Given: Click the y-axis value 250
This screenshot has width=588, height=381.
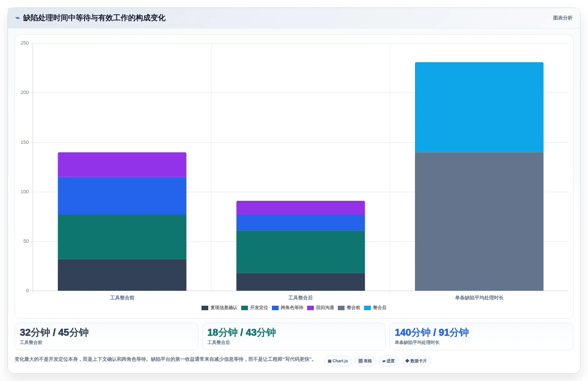Looking at the screenshot, I should 25,43.
